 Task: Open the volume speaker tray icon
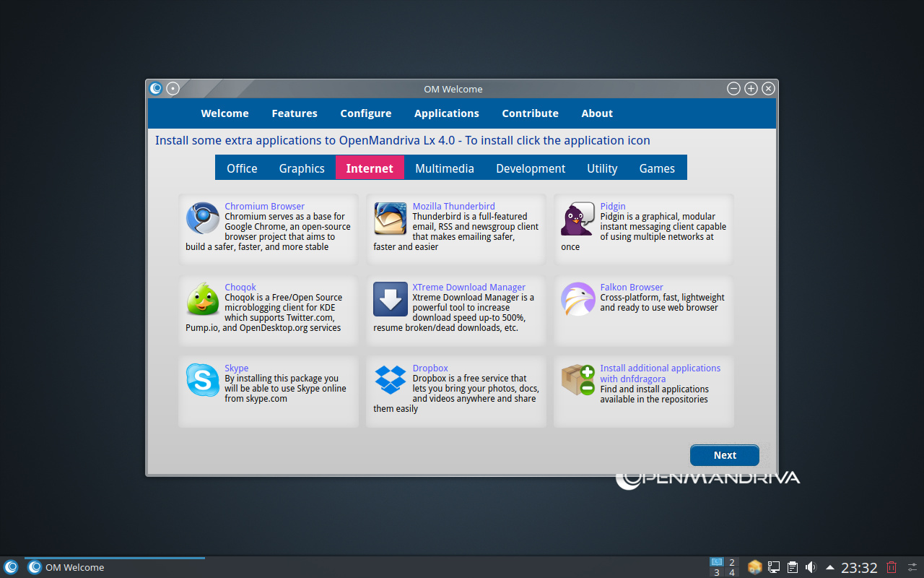[811, 567]
